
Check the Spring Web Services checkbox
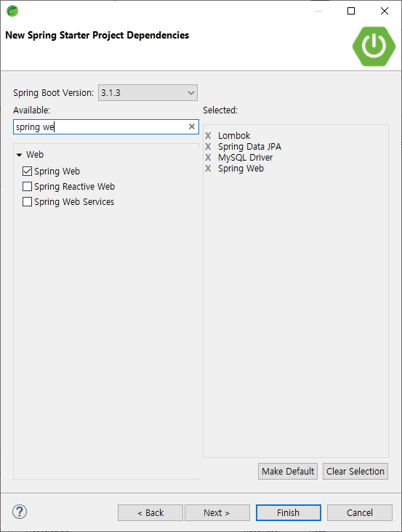point(27,201)
